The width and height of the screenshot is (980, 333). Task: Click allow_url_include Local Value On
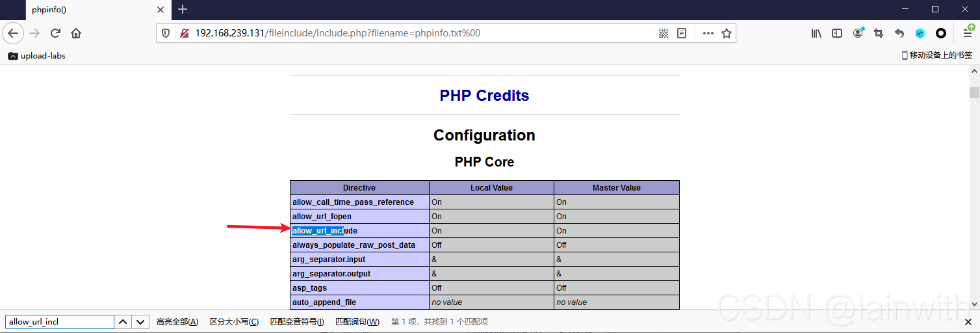coord(491,231)
